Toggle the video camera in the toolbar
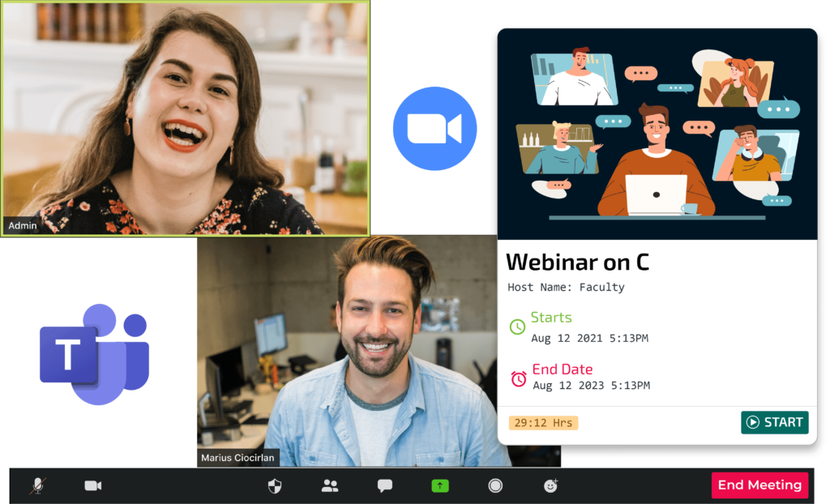The height and width of the screenshot is (504, 830). (93, 485)
